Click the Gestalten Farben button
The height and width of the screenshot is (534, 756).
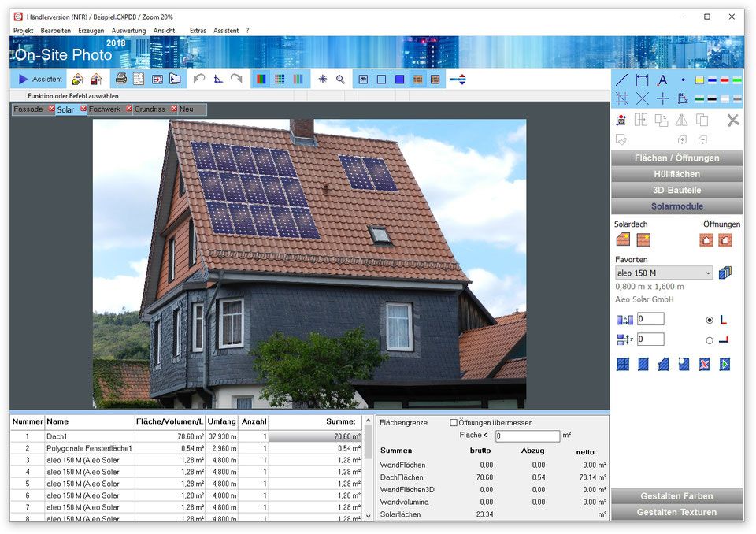click(x=676, y=496)
